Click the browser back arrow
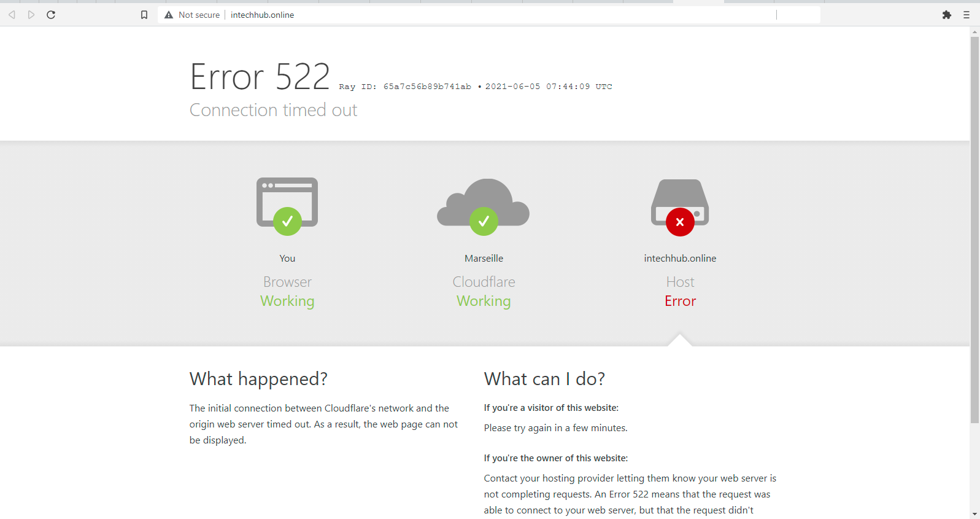This screenshot has width=980, height=519. [x=12, y=15]
